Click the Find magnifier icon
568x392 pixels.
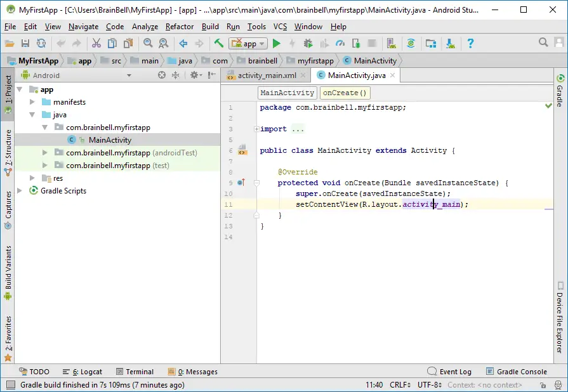tap(148, 44)
